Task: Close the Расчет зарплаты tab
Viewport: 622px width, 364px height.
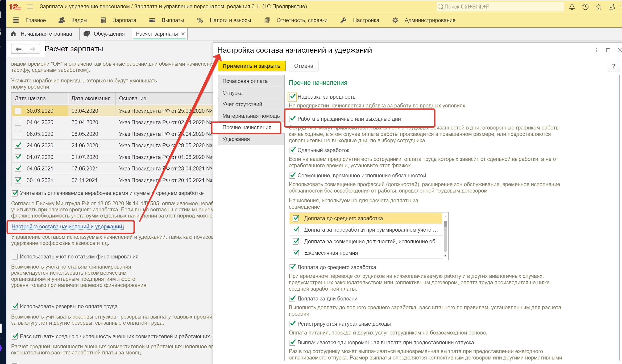Action: pos(183,34)
